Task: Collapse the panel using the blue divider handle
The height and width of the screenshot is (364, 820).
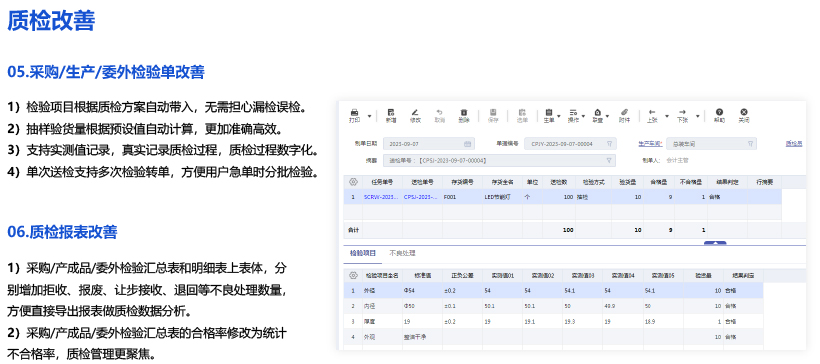Action: coord(715,243)
